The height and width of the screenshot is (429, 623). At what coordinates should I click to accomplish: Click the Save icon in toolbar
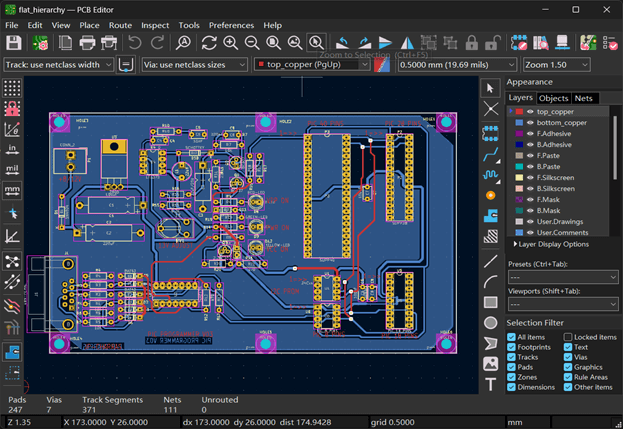pyautogui.click(x=14, y=43)
